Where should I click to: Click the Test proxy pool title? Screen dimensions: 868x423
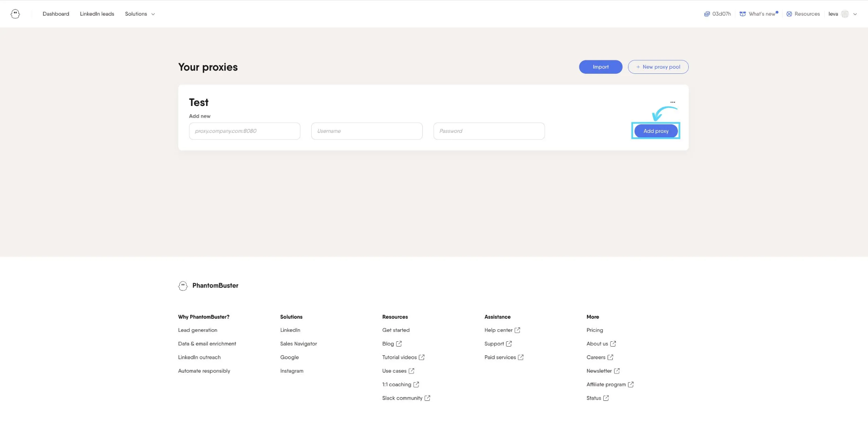199,103
